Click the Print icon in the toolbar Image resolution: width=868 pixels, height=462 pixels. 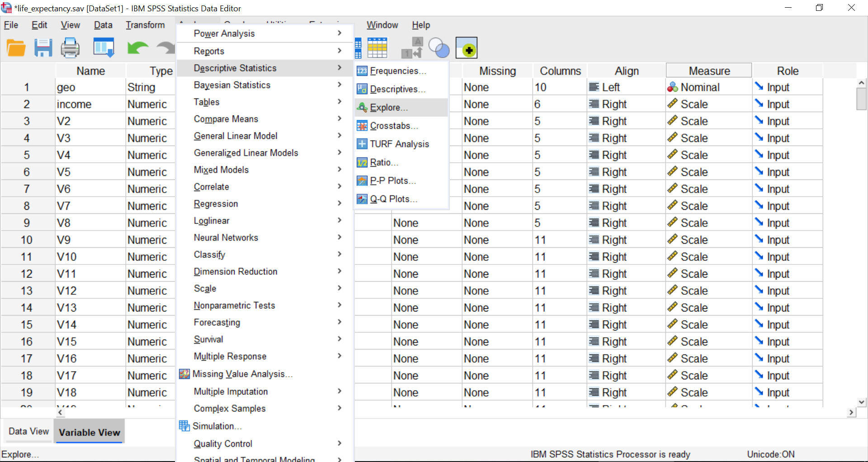(x=70, y=48)
